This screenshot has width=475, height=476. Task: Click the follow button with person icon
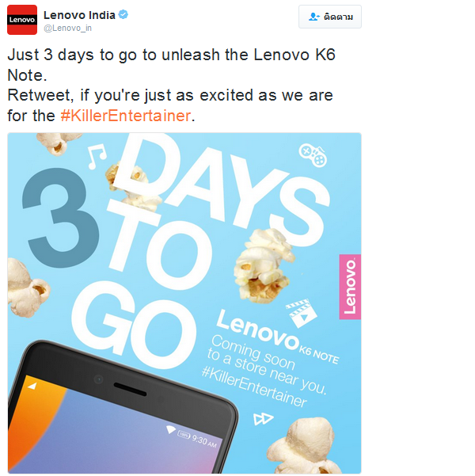coord(330,17)
